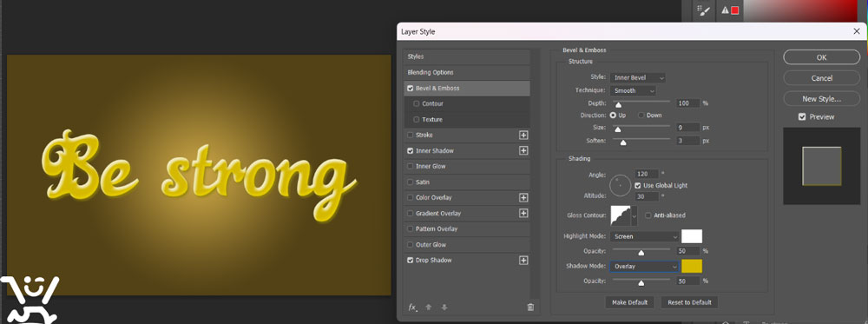Click the white Highlight Mode color swatch

click(692, 236)
